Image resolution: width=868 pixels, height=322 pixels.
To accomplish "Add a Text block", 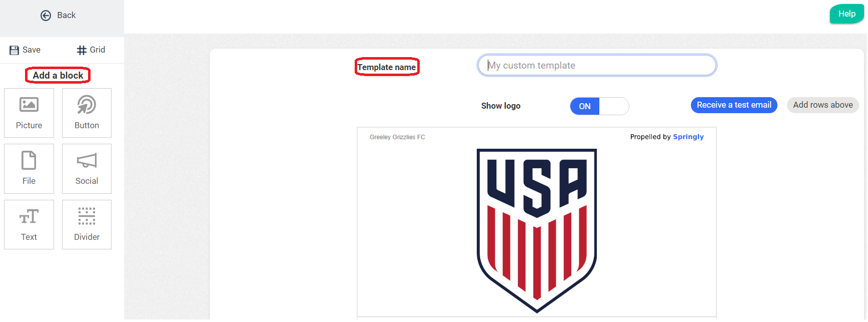I will [x=29, y=225].
